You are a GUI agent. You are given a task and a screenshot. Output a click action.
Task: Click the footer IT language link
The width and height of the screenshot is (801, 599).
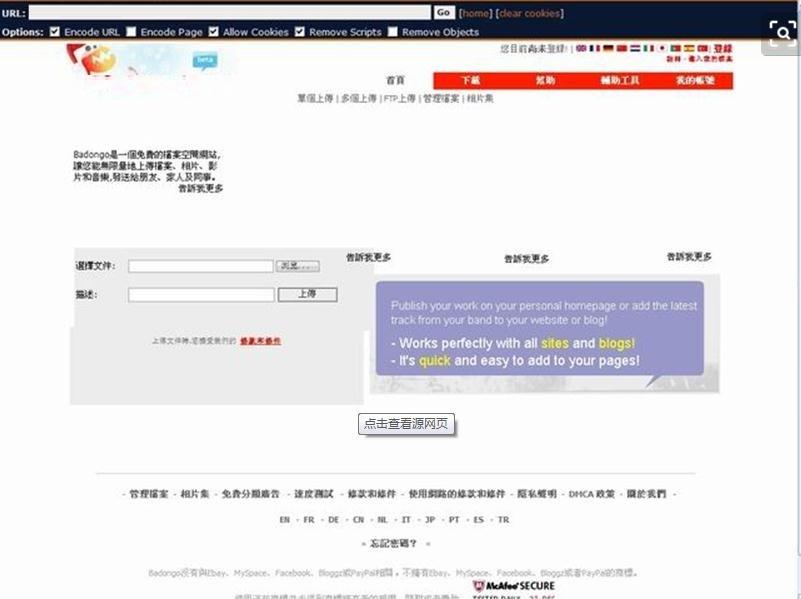click(x=406, y=519)
